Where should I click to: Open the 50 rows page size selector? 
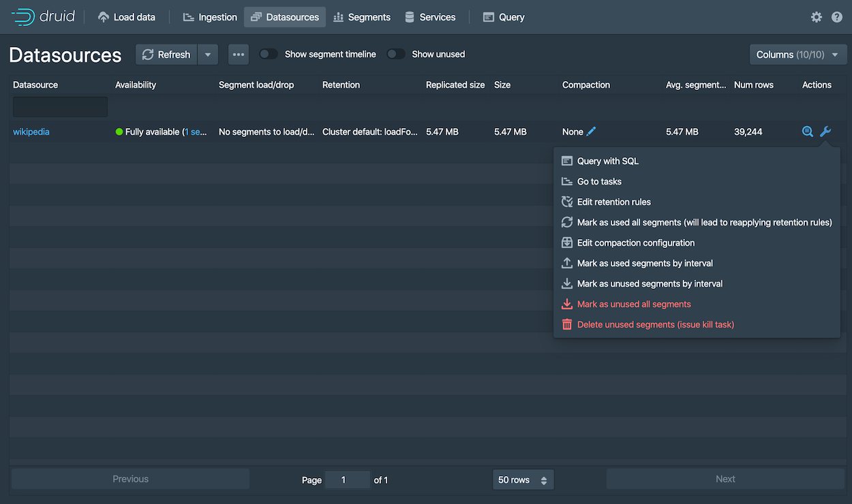pos(523,479)
